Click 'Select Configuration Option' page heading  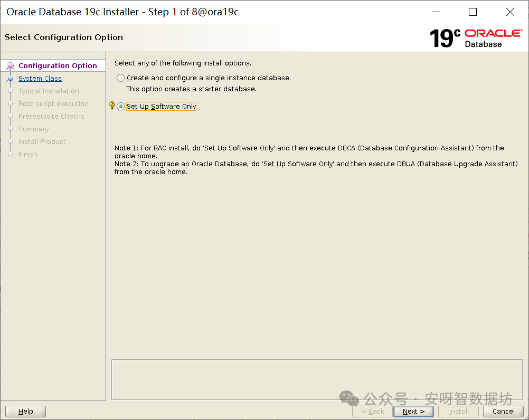(x=63, y=37)
